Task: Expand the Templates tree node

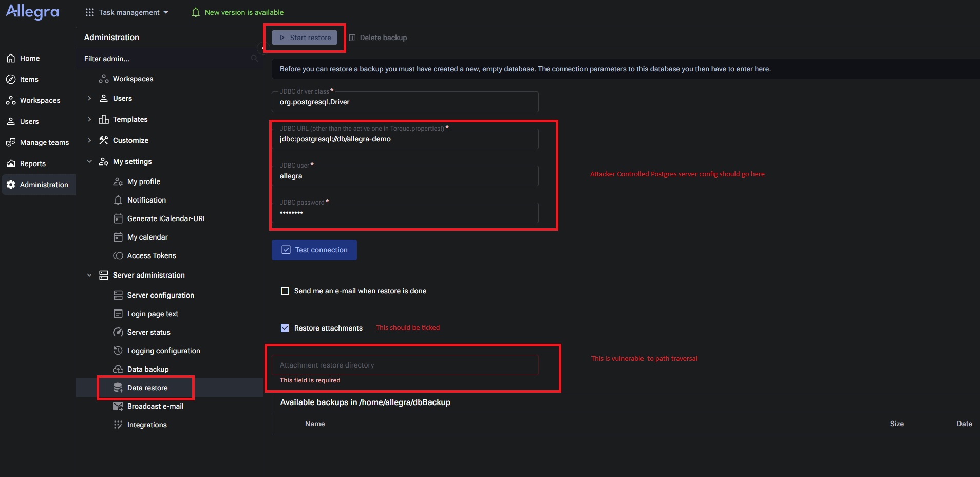Action: pyautogui.click(x=89, y=119)
